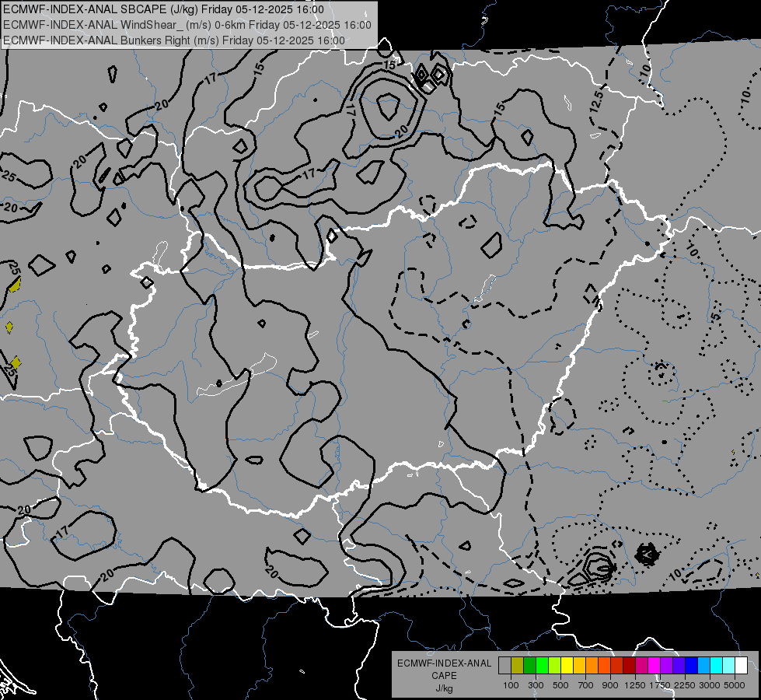Click the 500 value under the legend
Viewport: 761px width, 700px height.
point(560,685)
